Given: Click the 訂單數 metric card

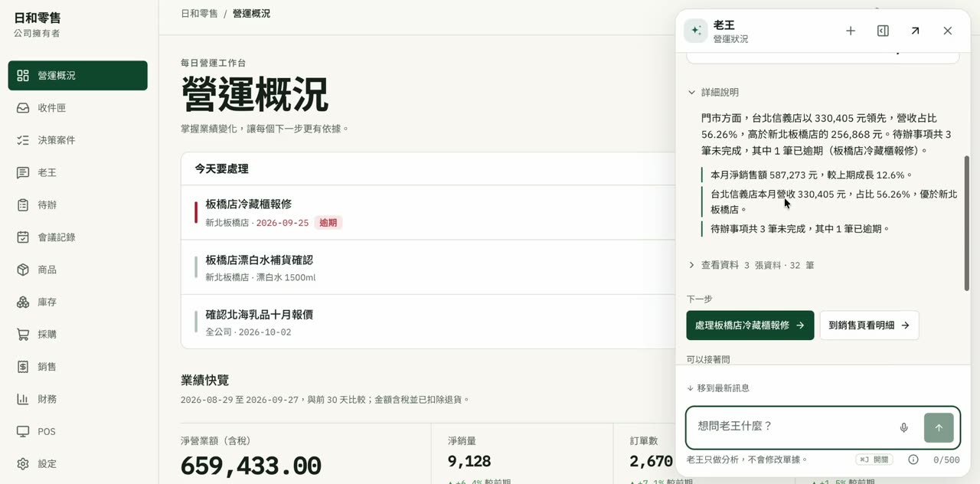Looking at the screenshot, I should 644,454.
